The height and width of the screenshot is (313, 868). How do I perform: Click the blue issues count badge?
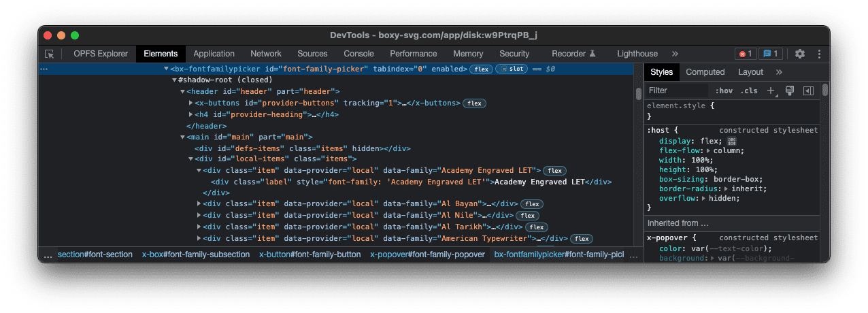[771, 54]
